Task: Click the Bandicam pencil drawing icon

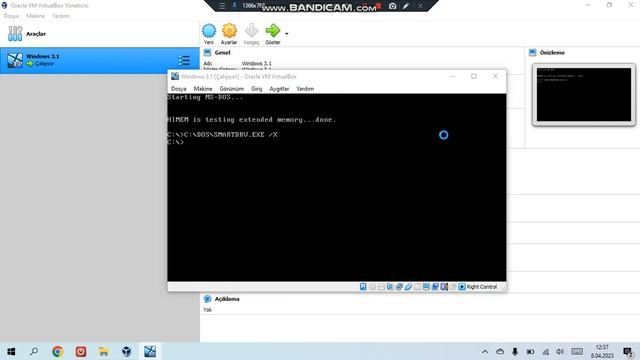Action: pyautogui.click(x=406, y=6)
